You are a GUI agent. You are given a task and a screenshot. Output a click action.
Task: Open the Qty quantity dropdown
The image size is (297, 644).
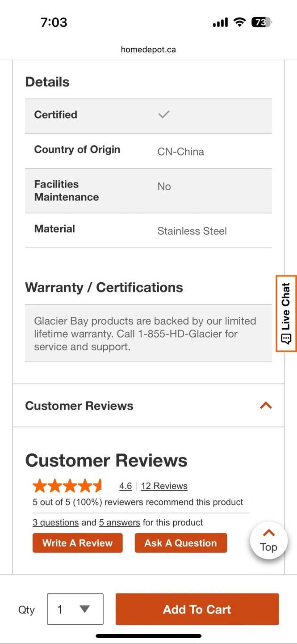click(x=75, y=609)
